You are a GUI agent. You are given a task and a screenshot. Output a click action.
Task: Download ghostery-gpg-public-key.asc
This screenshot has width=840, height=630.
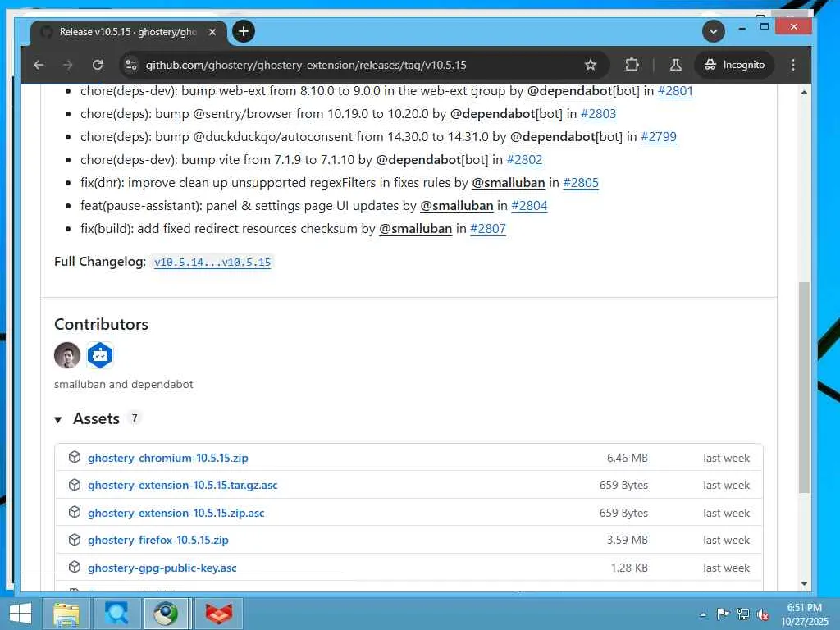coord(162,568)
